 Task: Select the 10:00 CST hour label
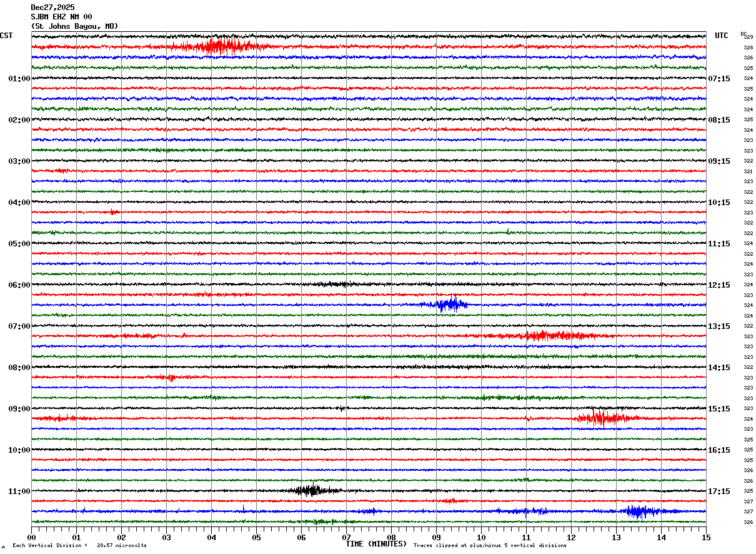tap(19, 450)
